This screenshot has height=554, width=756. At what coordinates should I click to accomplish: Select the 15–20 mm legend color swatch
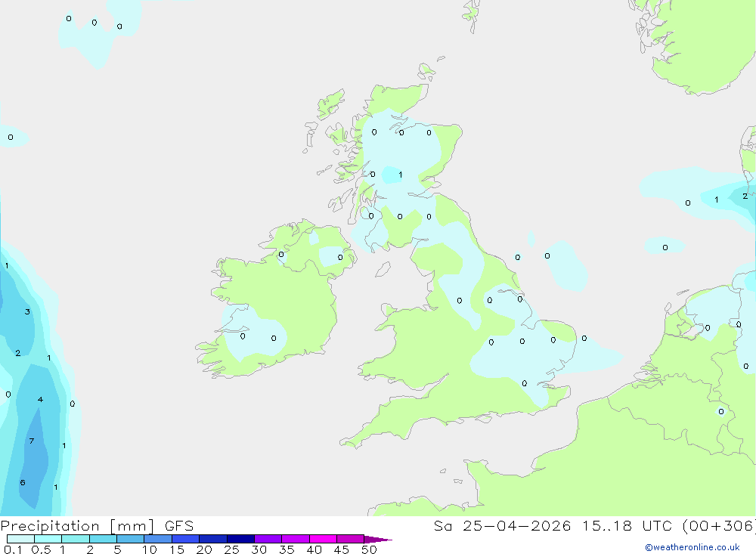click(186, 539)
